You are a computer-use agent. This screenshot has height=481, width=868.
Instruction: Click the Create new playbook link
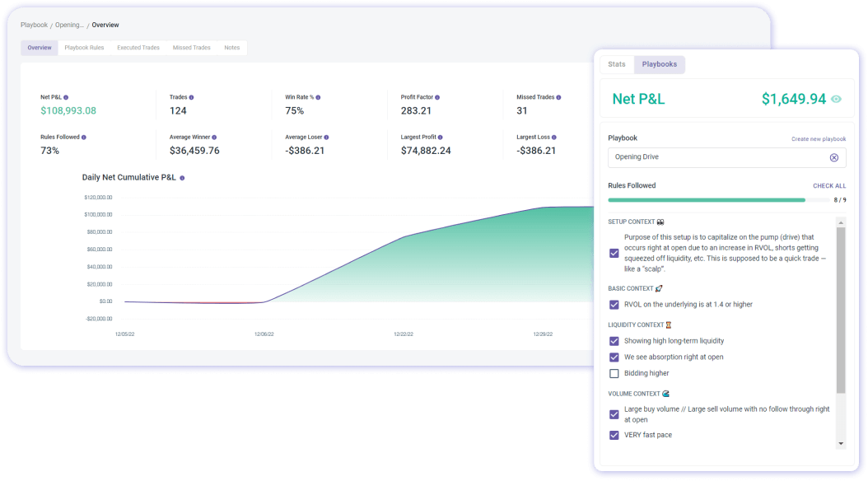pyautogui.click(x=818, y=138)
